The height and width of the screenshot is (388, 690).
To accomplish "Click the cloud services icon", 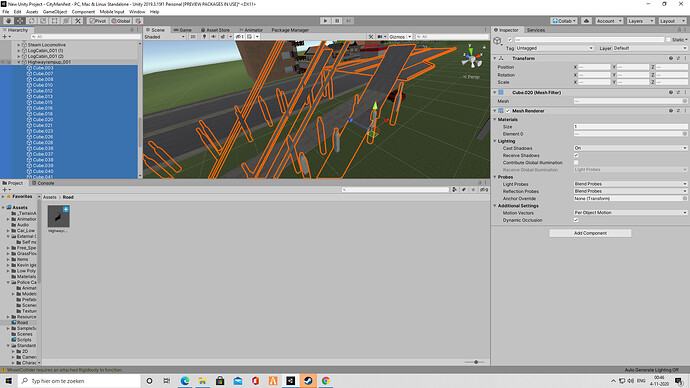I will (x=586, y=21).
